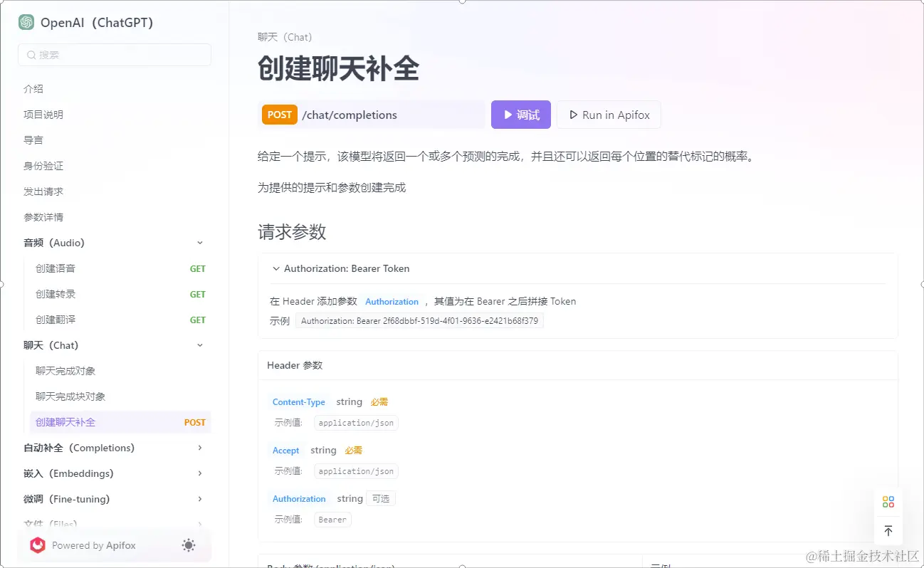Screen dimensions: 924x568
Task: Click the Accept parameter name
Action: (x=286, y=451)
